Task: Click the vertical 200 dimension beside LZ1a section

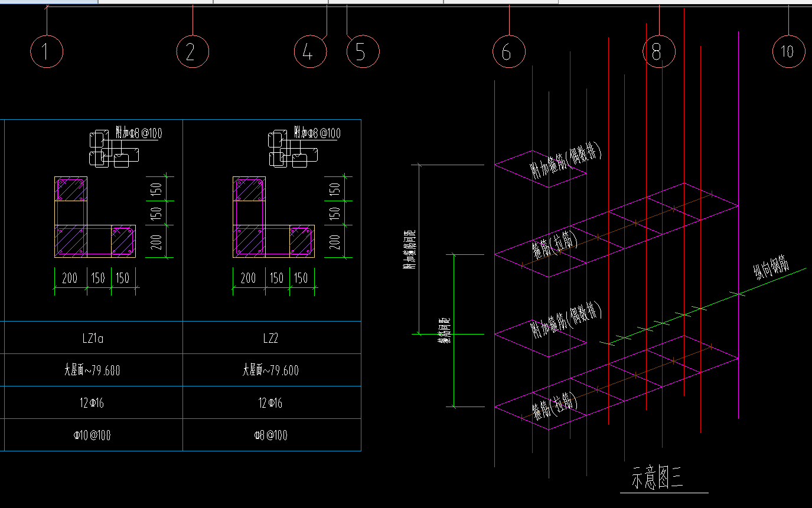Action: point(156,241)
